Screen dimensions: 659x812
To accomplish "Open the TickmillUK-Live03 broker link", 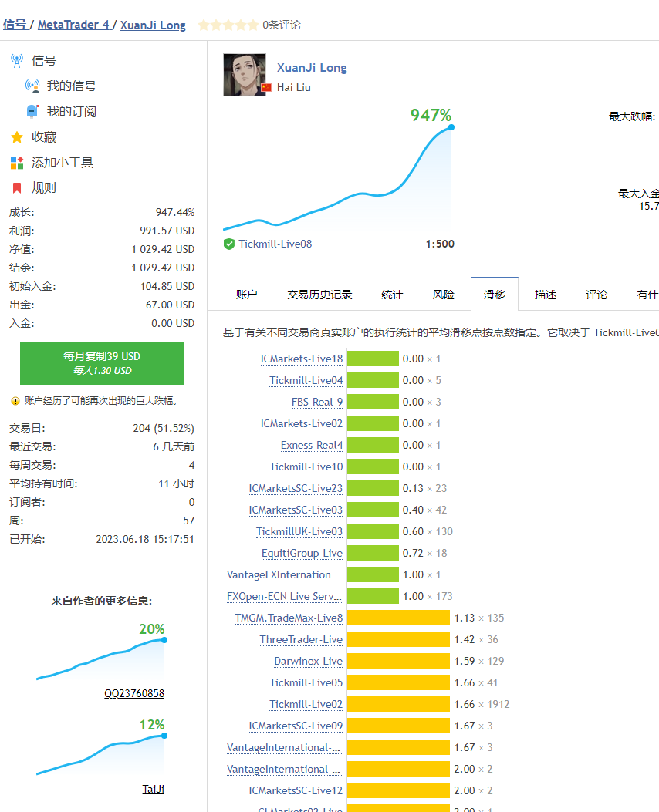I will (299, 532).
